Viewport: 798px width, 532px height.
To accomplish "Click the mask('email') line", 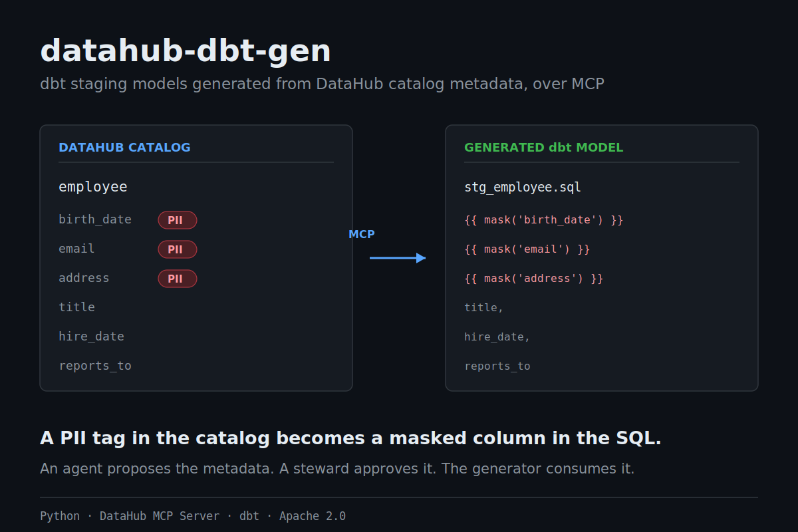I will [527, 249].
